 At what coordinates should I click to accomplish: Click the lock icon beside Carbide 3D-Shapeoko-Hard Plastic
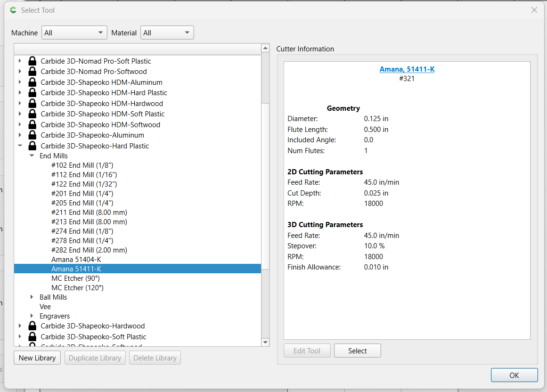click(x=33, y=146)
